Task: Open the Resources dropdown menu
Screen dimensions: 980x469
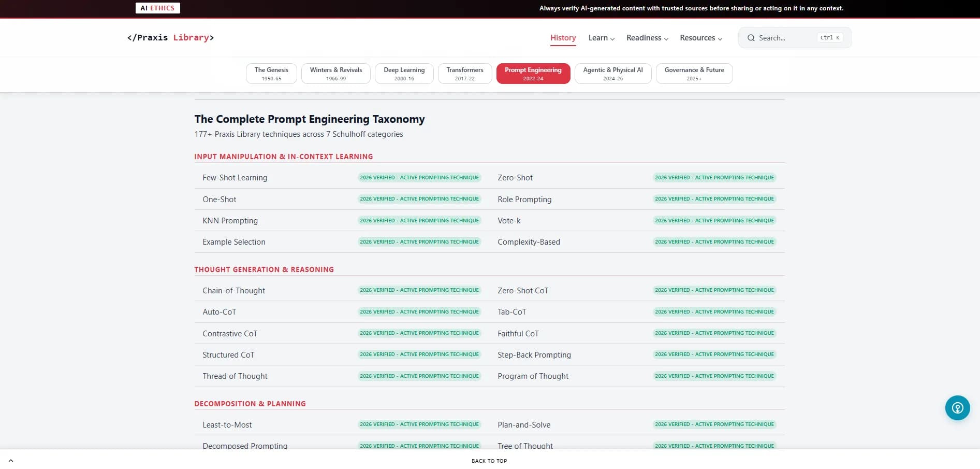Action: (x=700, y=38)
